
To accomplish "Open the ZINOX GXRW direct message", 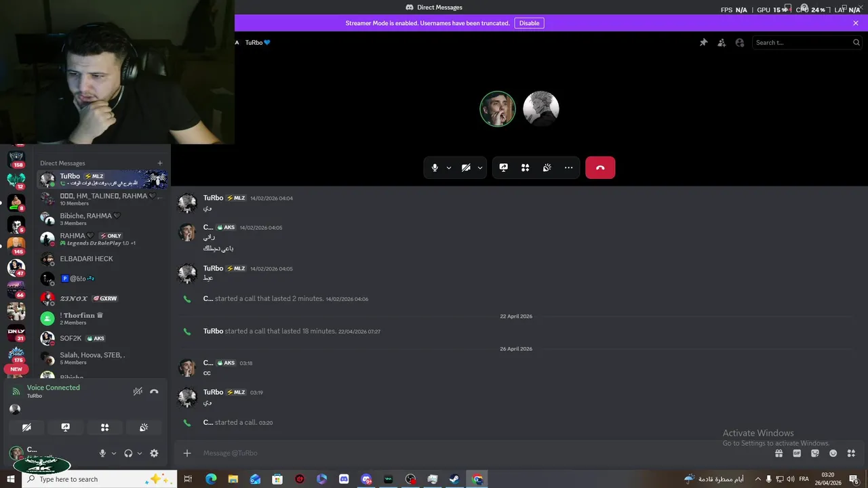I will [x=102, y=298].
